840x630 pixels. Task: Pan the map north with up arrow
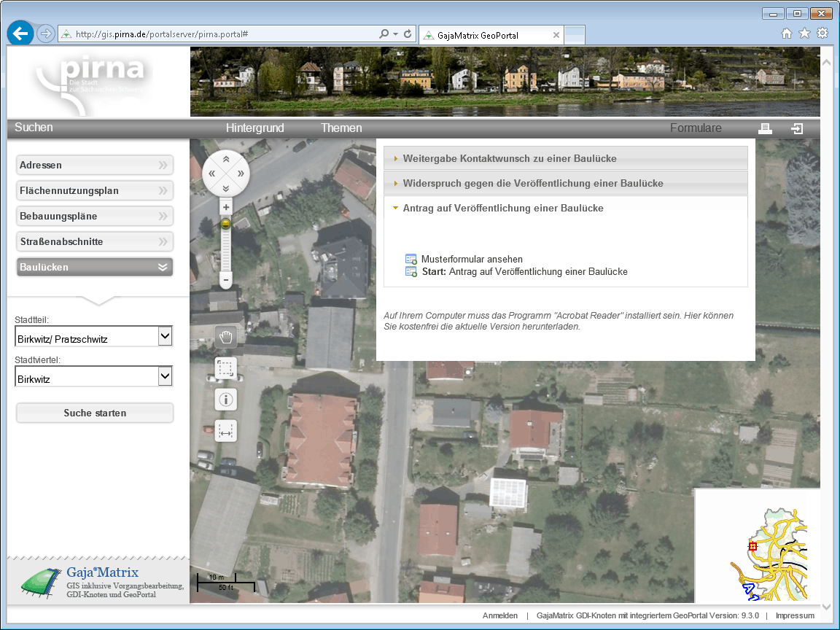(226, 159)
